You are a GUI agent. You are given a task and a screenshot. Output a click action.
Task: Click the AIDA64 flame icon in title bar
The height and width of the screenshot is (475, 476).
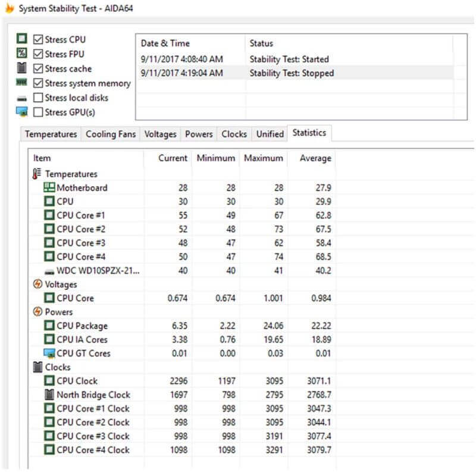[10, 8]
